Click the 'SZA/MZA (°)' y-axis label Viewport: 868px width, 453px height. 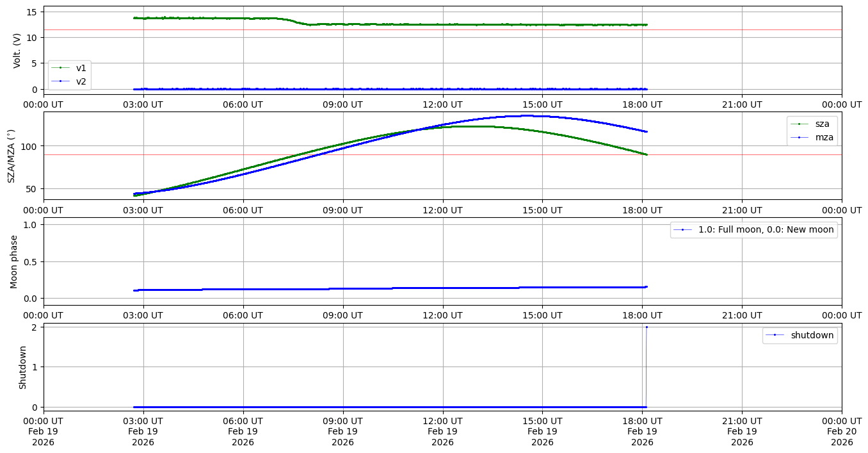pyautogui.click(x=11, y=156)
